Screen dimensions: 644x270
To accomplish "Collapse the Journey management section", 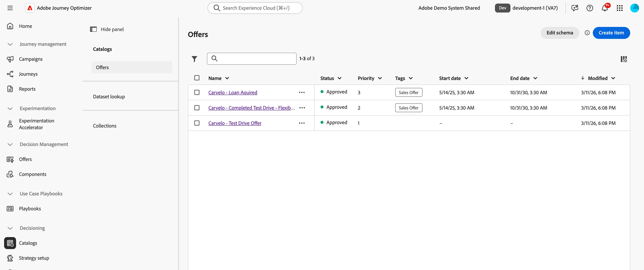I will 10,44.
